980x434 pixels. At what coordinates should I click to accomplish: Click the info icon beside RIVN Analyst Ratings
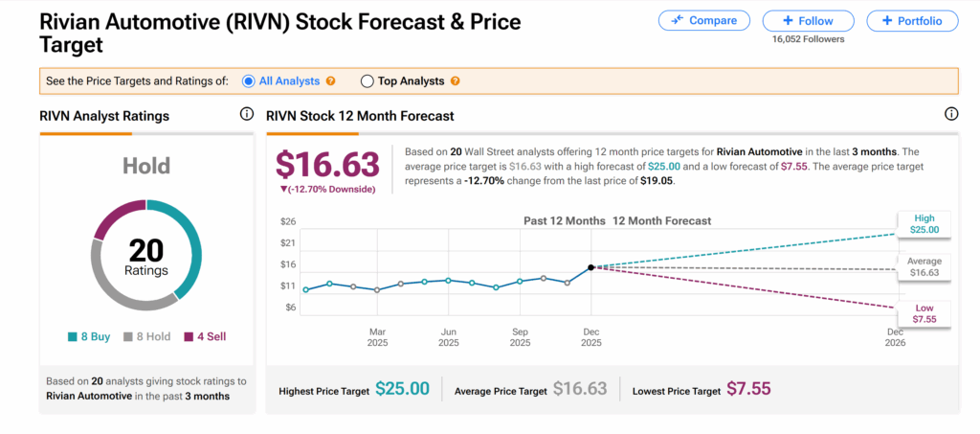[x=247, y=115]
